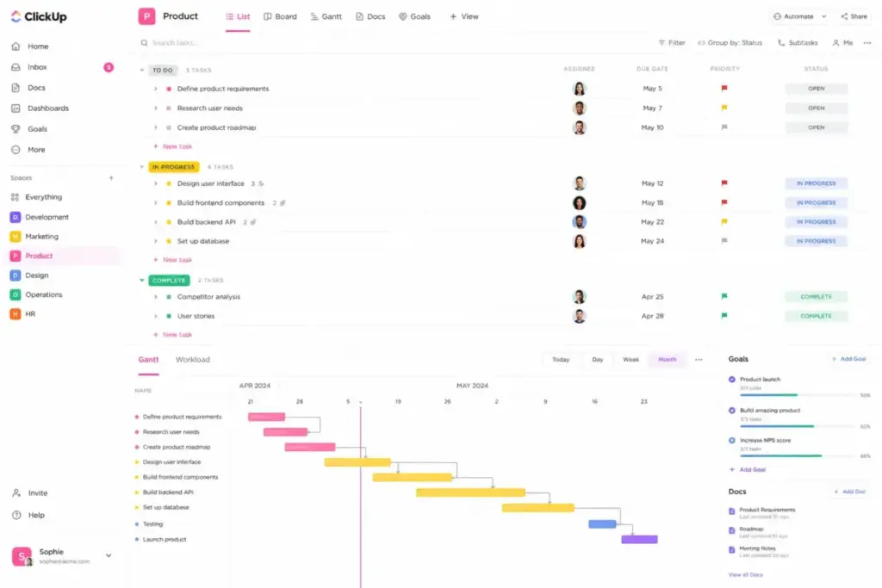The height and width of the screenshot is (588, 882).
Task: Expand Build backend API task
Action: (156, 222)
